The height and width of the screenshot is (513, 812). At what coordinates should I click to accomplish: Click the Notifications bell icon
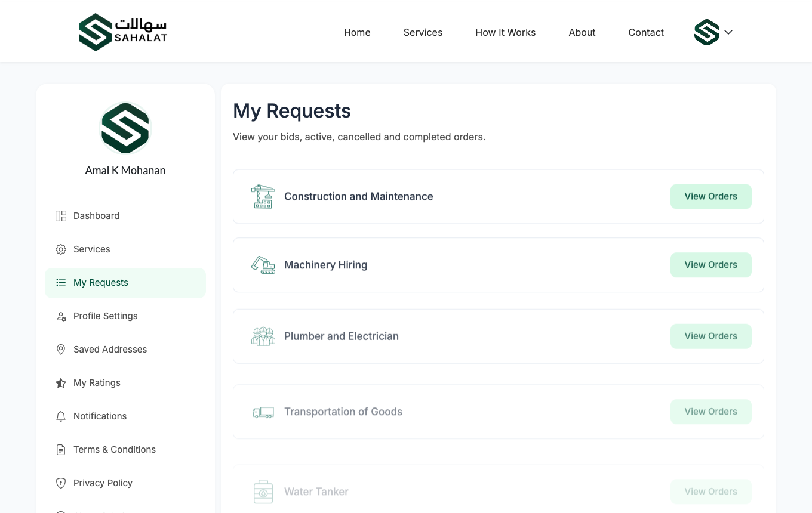(61, 416)
